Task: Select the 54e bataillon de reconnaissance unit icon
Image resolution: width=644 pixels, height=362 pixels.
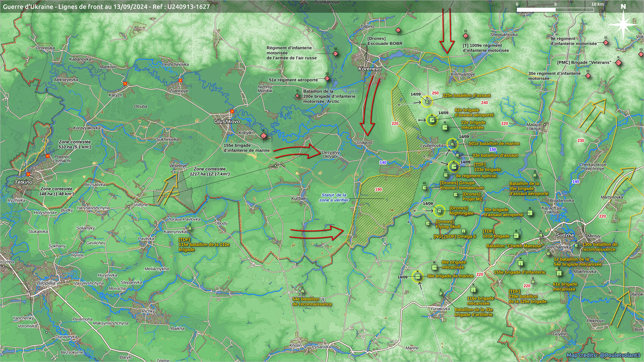Action: (303, 292)
